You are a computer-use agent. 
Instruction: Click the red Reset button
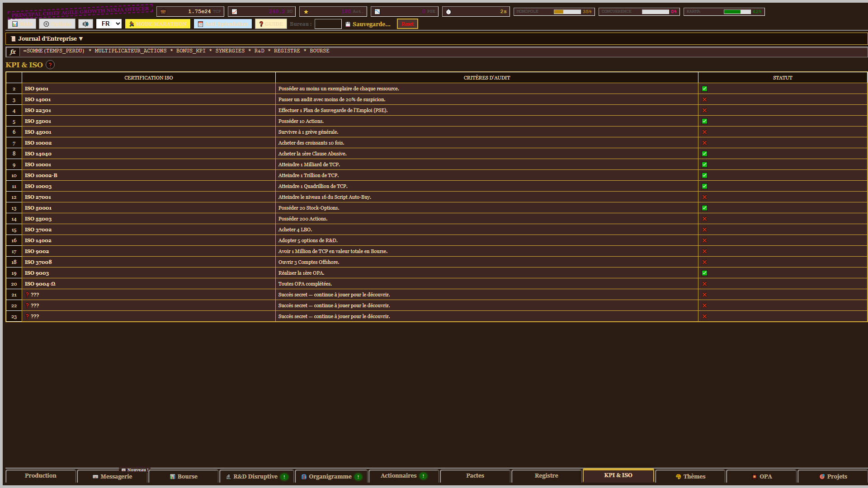[x=407, y=24]
